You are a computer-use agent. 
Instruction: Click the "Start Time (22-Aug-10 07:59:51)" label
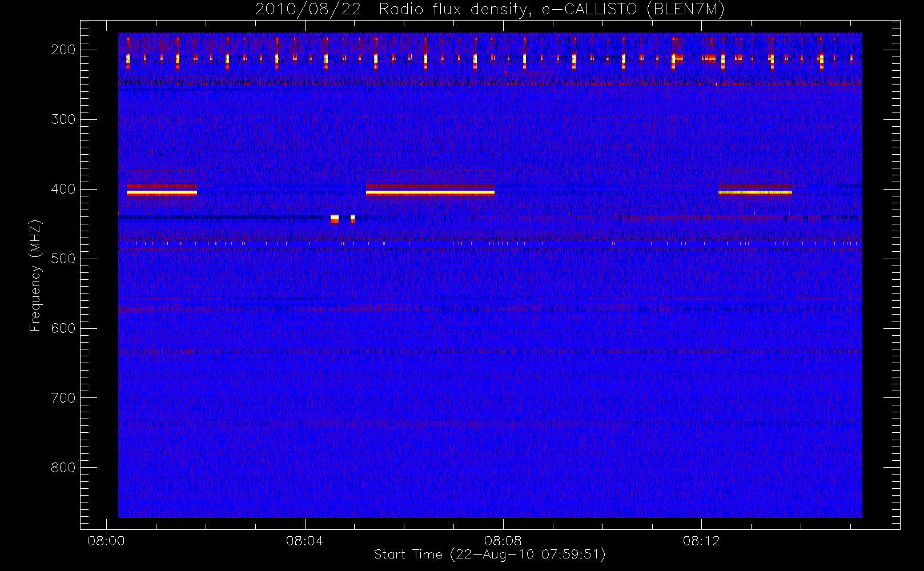tap(489, 554)
